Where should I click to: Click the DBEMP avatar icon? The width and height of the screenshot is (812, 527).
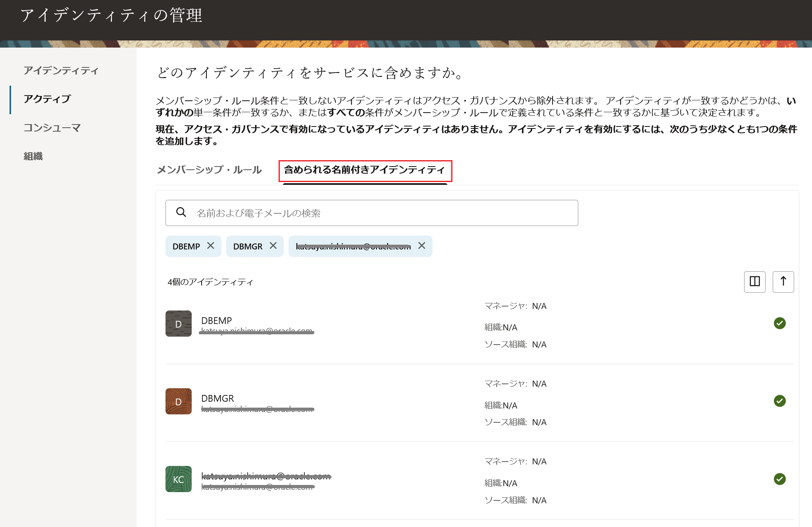pyautogui.click(x=179, y=324)
